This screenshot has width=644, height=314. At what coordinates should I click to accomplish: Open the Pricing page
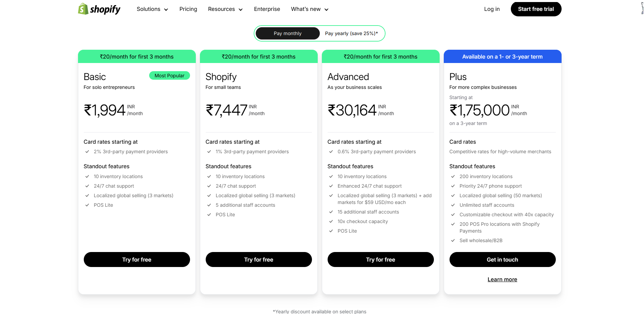[188, 9]
